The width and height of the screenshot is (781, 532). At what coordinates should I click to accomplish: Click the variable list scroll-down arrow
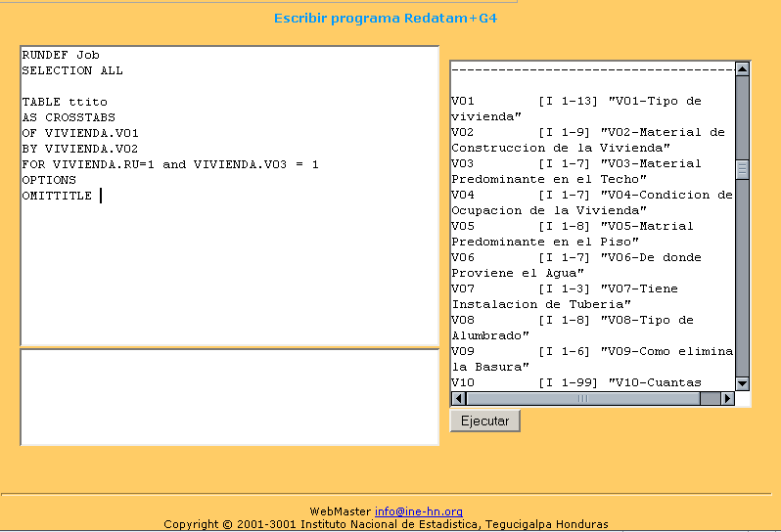coord(742,383)
